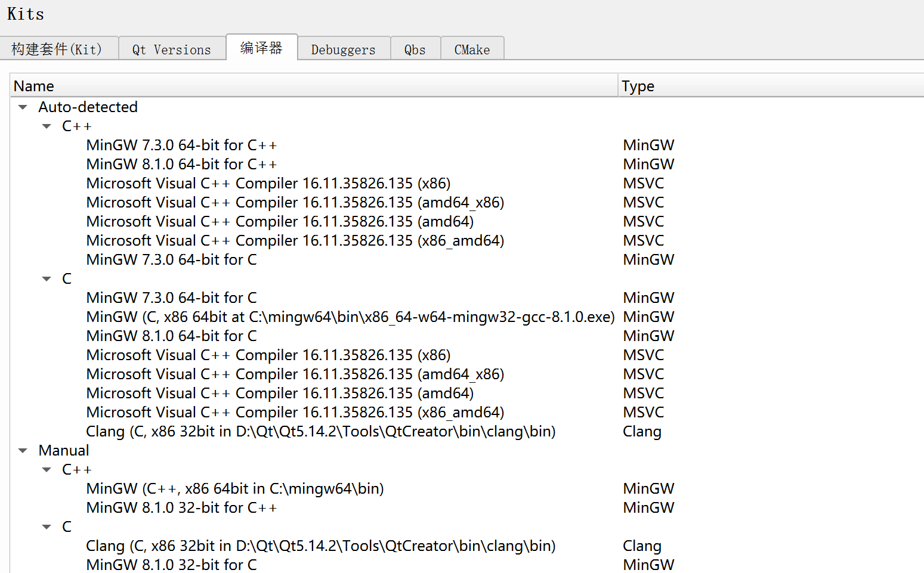Screen dimensions: 924x573
Task: Select MinGW 7.3.0 64-bit for C++
Action: tap(182, 145)
